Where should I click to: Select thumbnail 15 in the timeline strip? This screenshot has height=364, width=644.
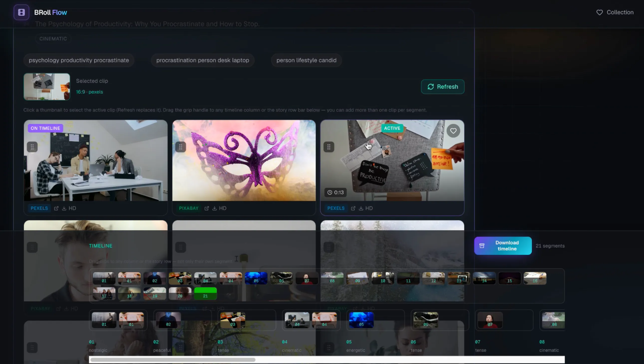point(509,278)
